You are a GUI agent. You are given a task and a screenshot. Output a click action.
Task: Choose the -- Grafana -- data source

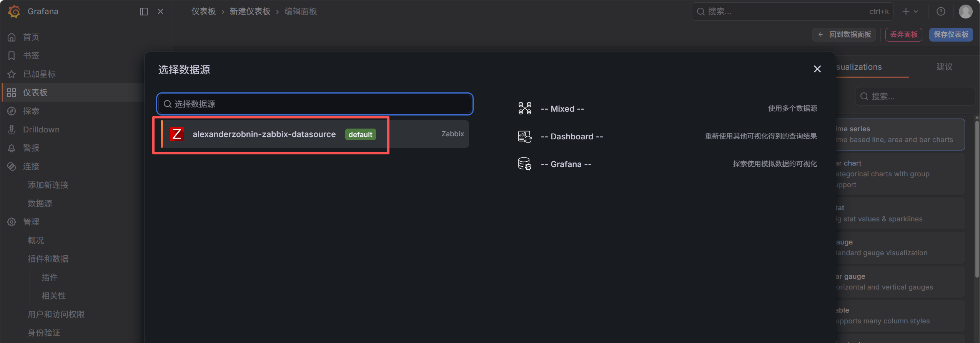pyautogui.click(x=667, y=164)
